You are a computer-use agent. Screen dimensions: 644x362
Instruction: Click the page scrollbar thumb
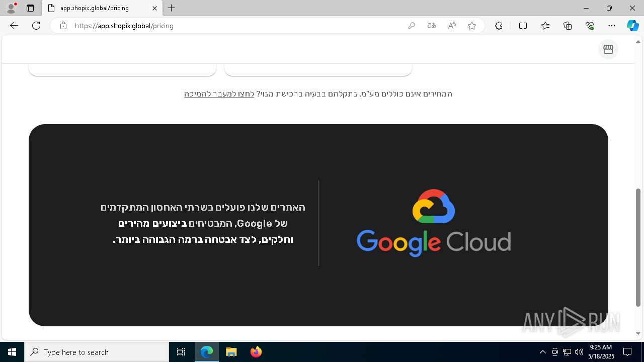(638, 247)
